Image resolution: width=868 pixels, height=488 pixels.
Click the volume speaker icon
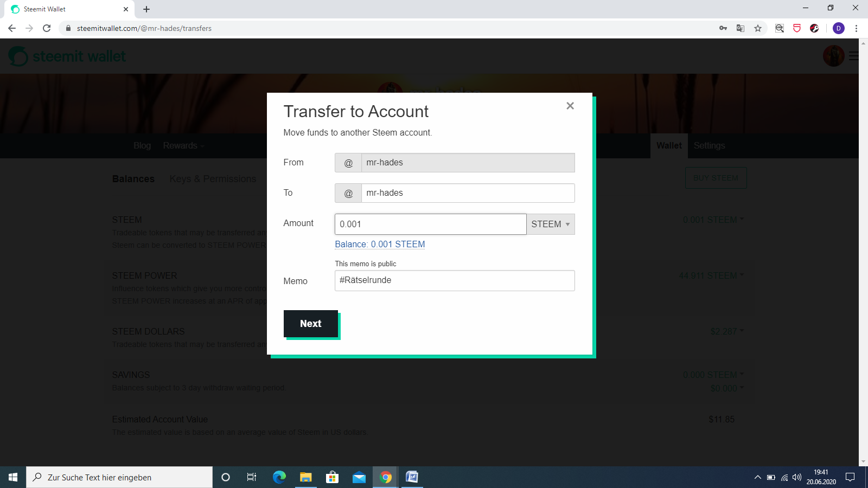coord(797,477)
